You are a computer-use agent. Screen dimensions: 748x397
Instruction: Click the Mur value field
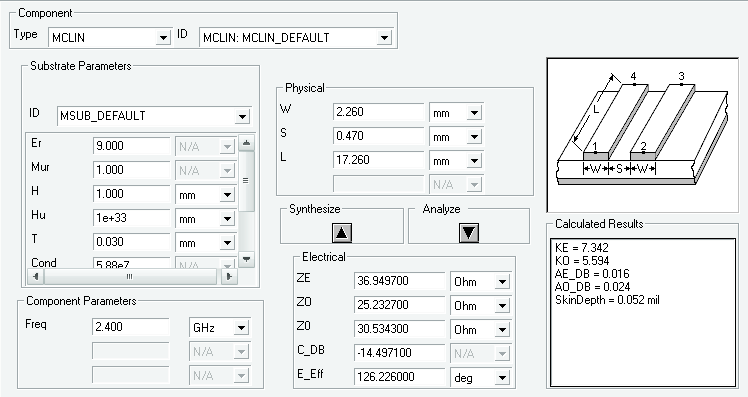coord(132,170)
